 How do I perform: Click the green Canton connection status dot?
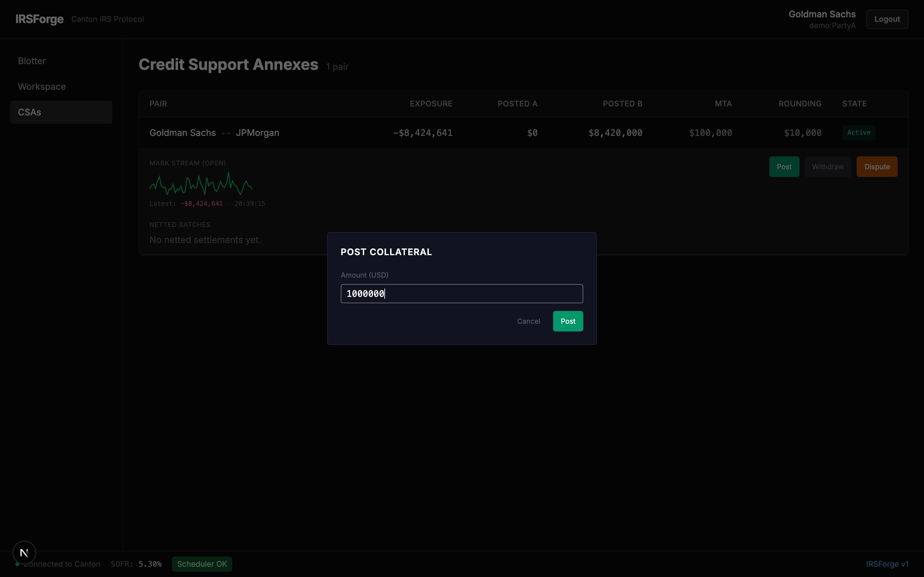point(17,564)
